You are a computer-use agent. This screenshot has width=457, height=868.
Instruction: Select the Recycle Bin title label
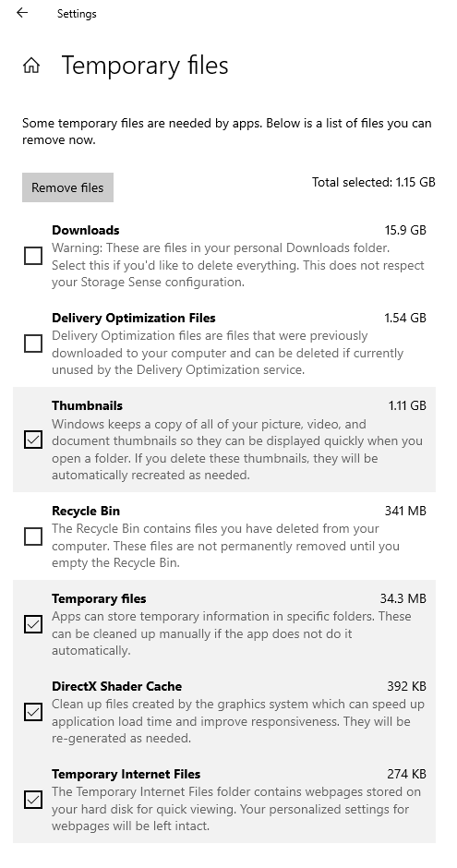point(86,511)
